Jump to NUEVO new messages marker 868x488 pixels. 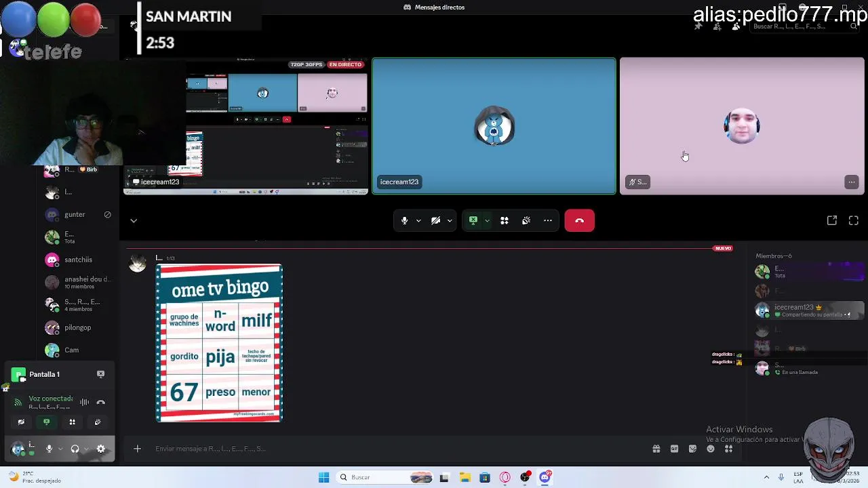click(x=723, y=249)
